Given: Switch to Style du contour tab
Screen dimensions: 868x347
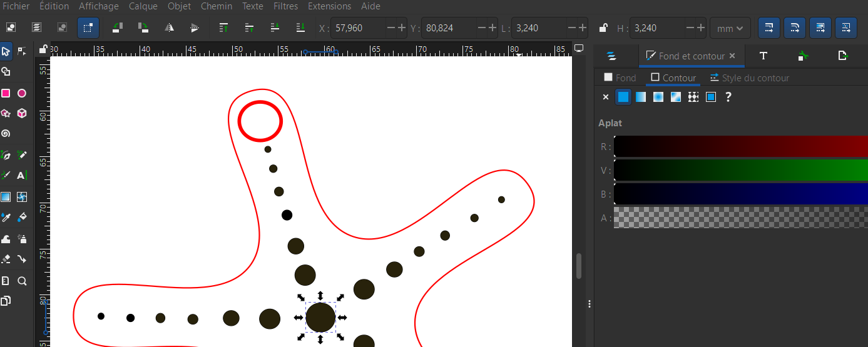Looking at the screenshot, I should [x=749, y=78].
